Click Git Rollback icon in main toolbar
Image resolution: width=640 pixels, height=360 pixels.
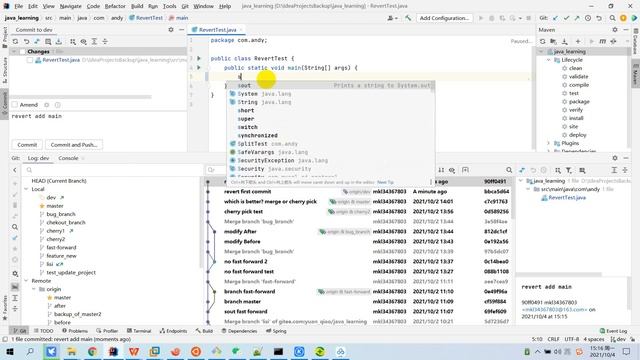599,18
